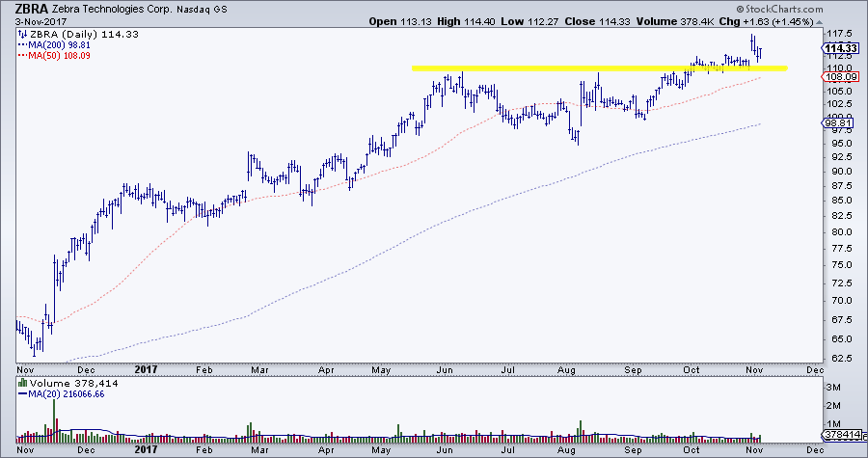Click the Sep label on the date axis
This screenshot has height=458, width=868.
pos(633,368)
